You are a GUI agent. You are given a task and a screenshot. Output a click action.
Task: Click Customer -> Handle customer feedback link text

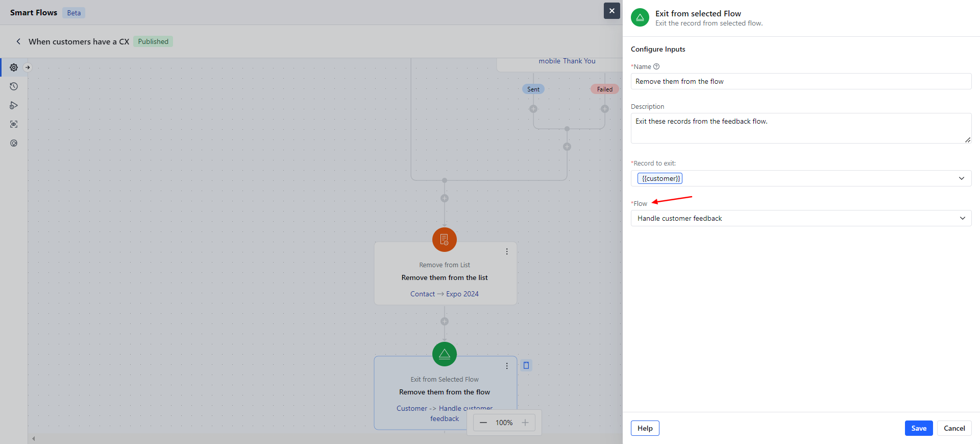point(445,413)
